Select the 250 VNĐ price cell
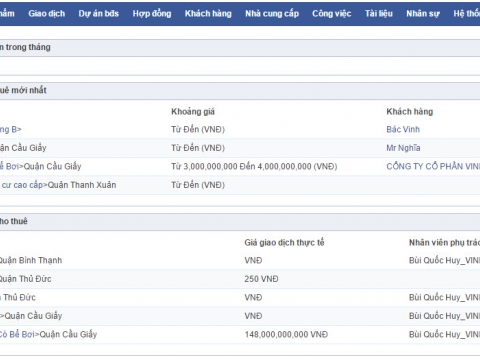 click(261, 279)
